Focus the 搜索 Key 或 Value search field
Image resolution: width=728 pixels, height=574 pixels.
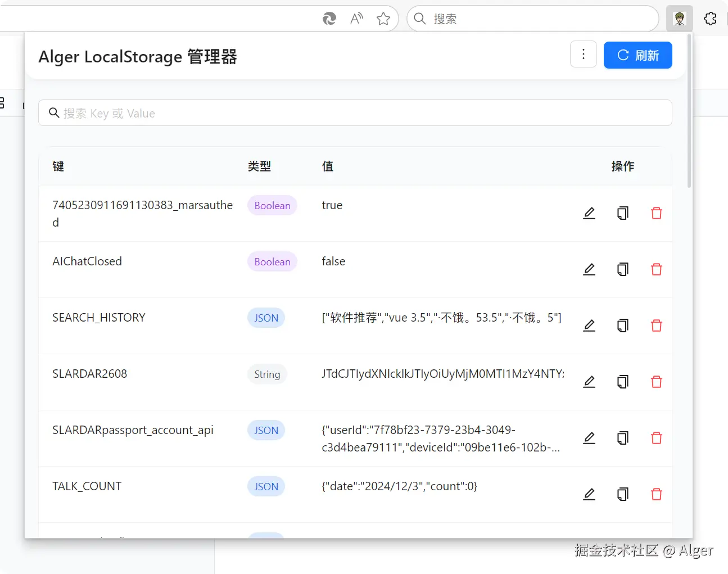coord(355,113)
